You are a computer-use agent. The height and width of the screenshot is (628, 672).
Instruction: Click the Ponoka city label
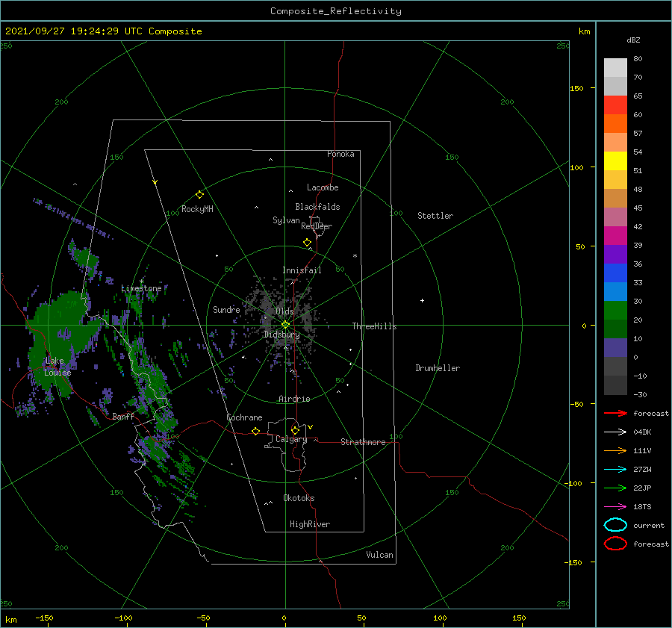(x=340, y=154)
